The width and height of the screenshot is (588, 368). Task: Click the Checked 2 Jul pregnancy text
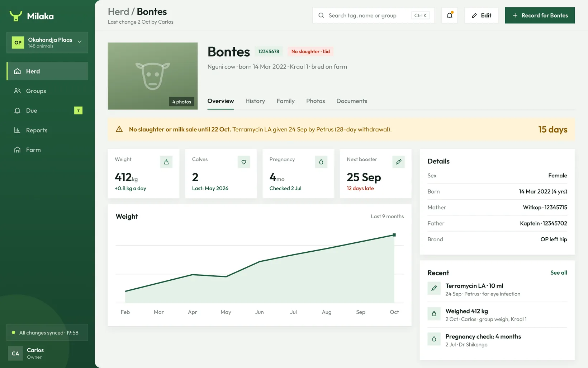coord(285,188)
